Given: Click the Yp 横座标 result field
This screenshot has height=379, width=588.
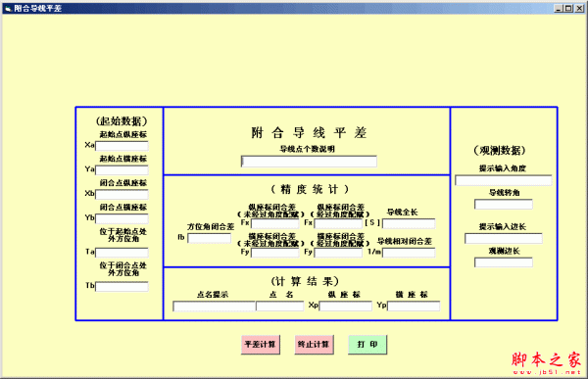Looking at the screenshot, I should [414, 306].
